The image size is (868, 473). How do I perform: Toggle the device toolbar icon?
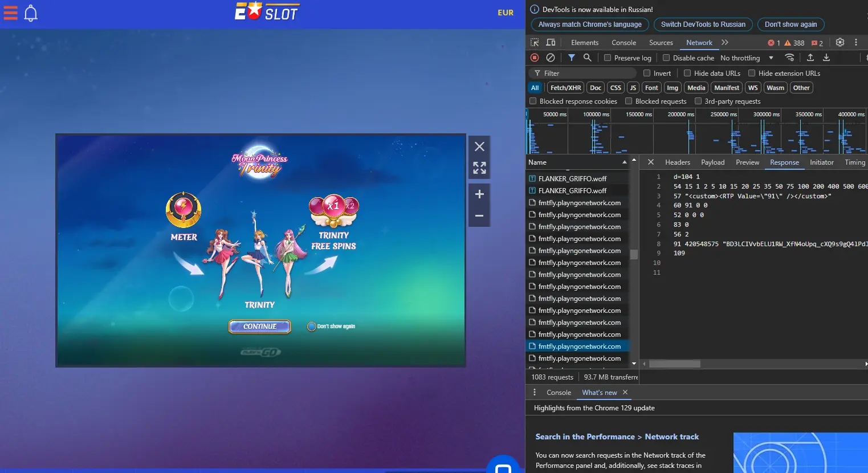pos(551,42)
